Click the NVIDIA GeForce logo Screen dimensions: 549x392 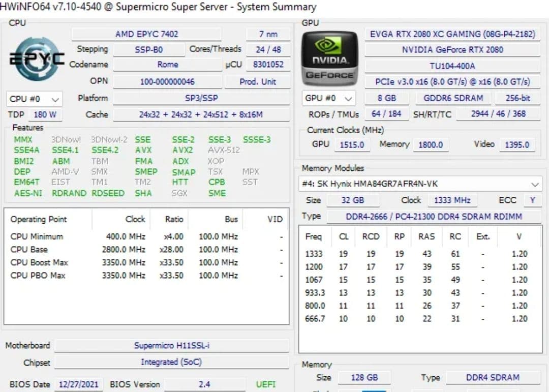(328, 56)
